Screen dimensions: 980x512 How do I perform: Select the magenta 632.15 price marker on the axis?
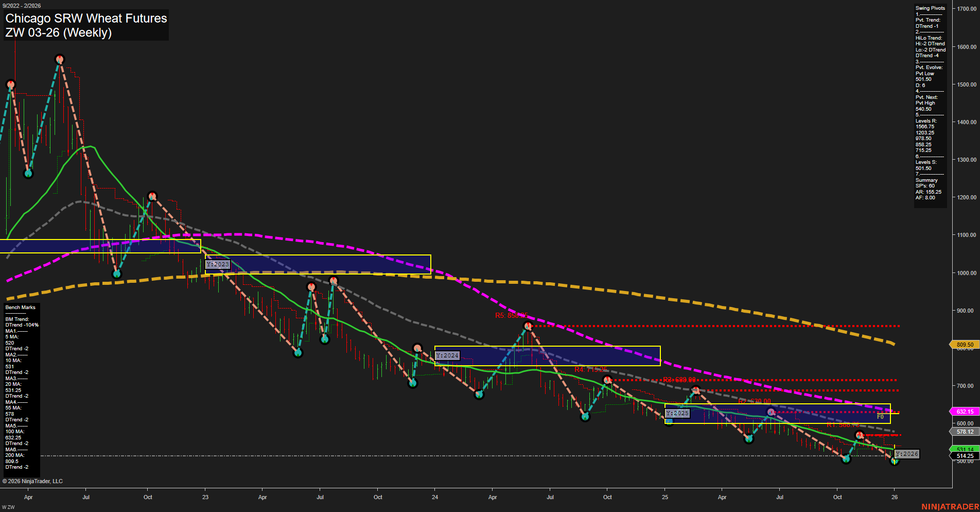pos(965,412)
